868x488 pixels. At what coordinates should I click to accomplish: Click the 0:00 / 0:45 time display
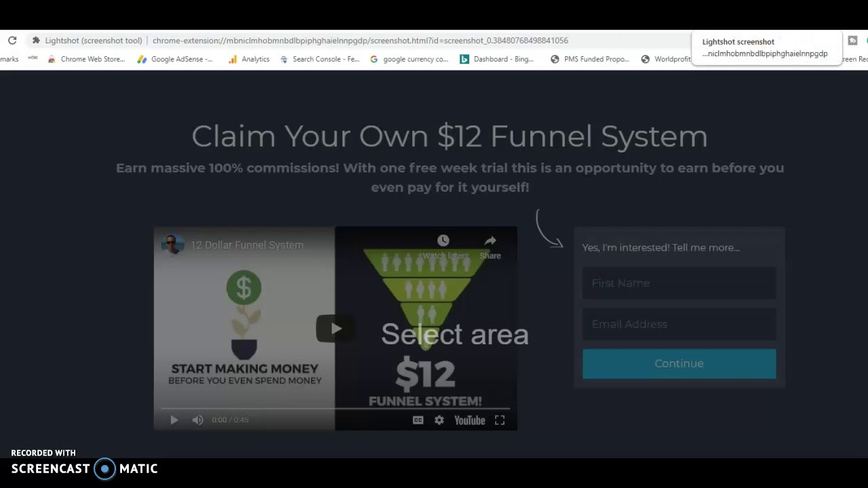click(230, 420)
